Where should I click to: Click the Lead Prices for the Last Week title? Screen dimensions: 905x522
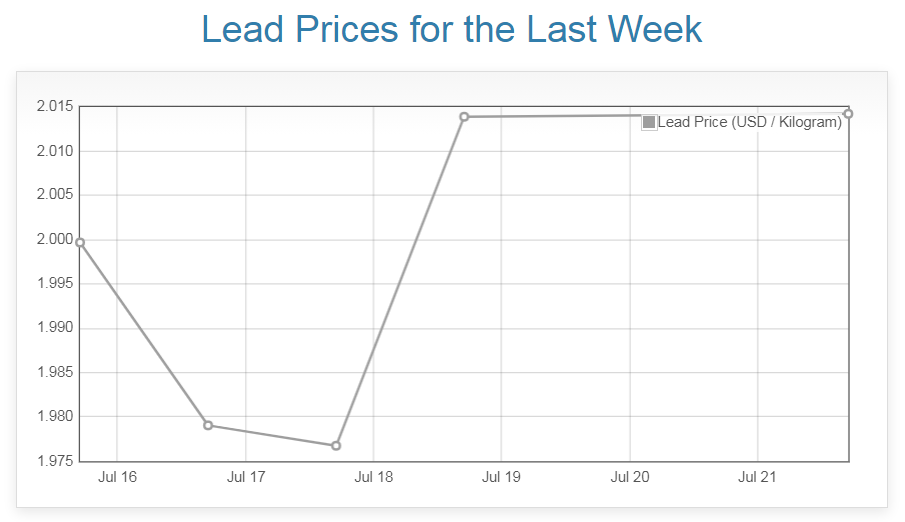[452, 30]
